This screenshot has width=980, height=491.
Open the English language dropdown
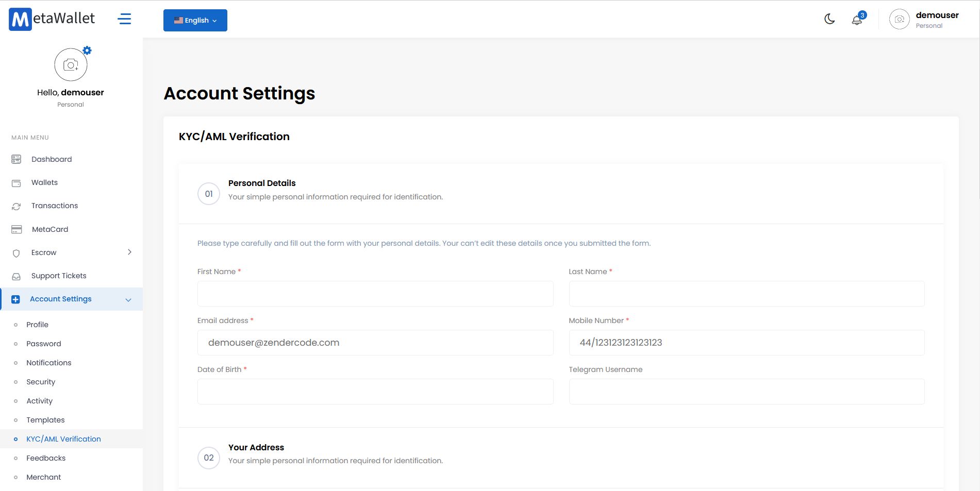pyautogui.click(x=195, y=20)
